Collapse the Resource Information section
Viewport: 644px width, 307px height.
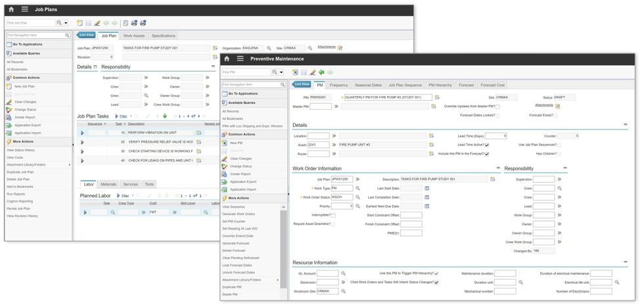tap(625, 262)
